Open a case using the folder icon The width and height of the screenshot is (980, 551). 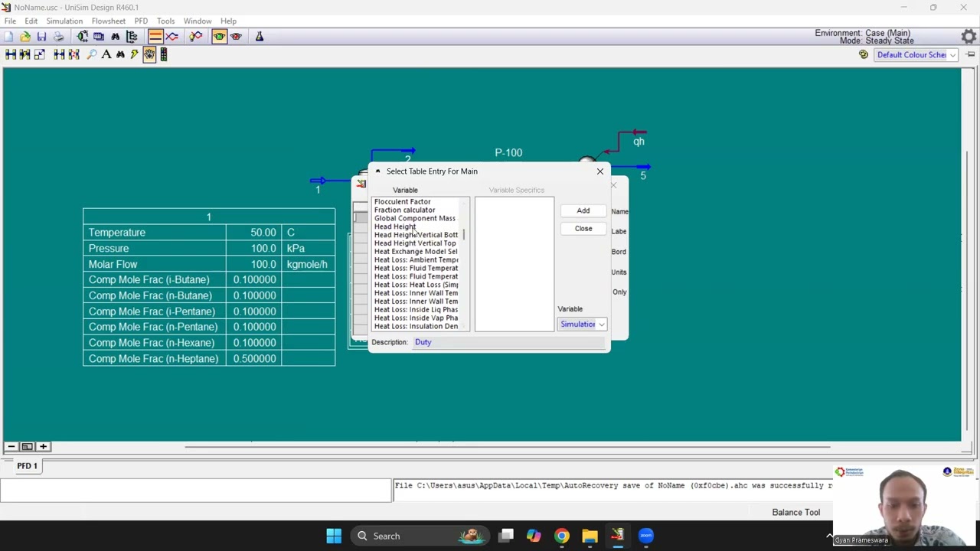pos(25,37)
